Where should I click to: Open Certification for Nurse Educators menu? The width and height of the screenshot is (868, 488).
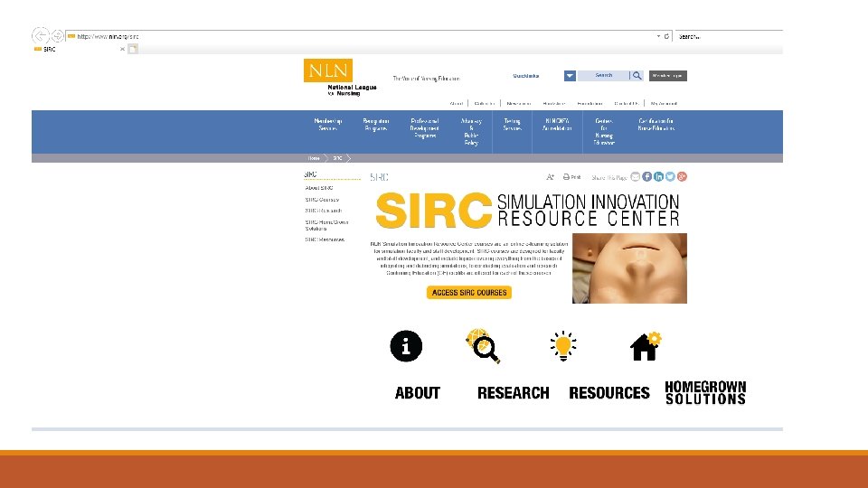(656, 125)
